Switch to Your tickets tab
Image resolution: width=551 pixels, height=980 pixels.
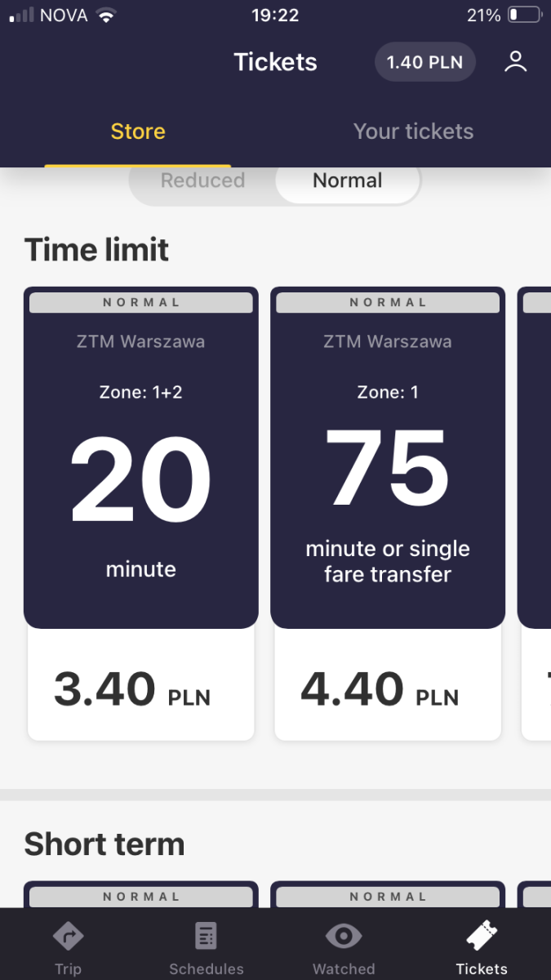click(413, 131)
